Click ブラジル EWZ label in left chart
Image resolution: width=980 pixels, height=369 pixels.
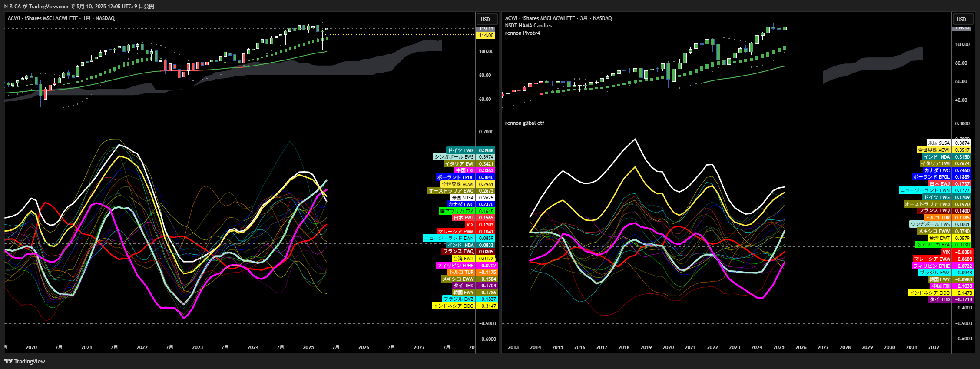459,299
